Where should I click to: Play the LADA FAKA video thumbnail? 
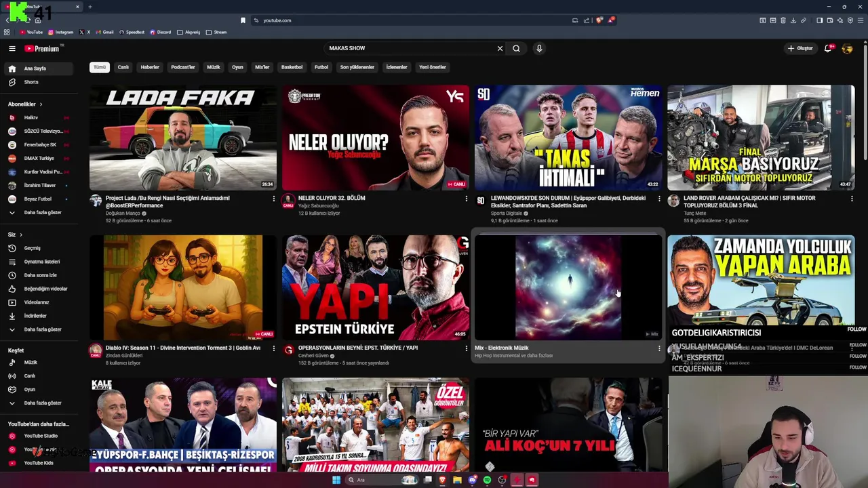183,138
